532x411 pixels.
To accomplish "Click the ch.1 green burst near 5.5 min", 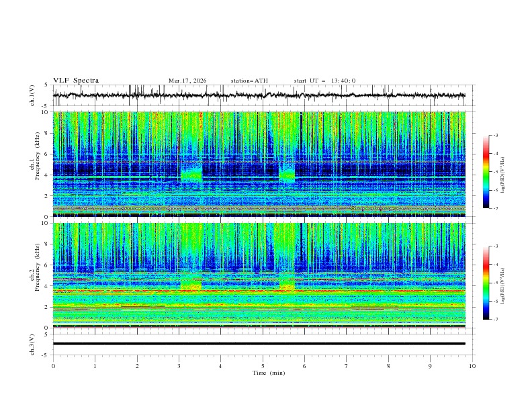I will 287,174.
